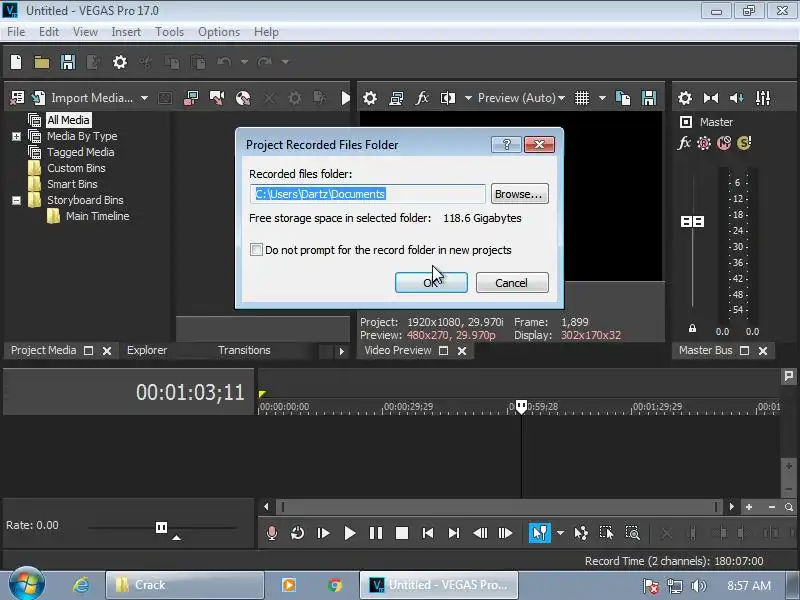Click the Import Media icon

click(x=38, y=97)
